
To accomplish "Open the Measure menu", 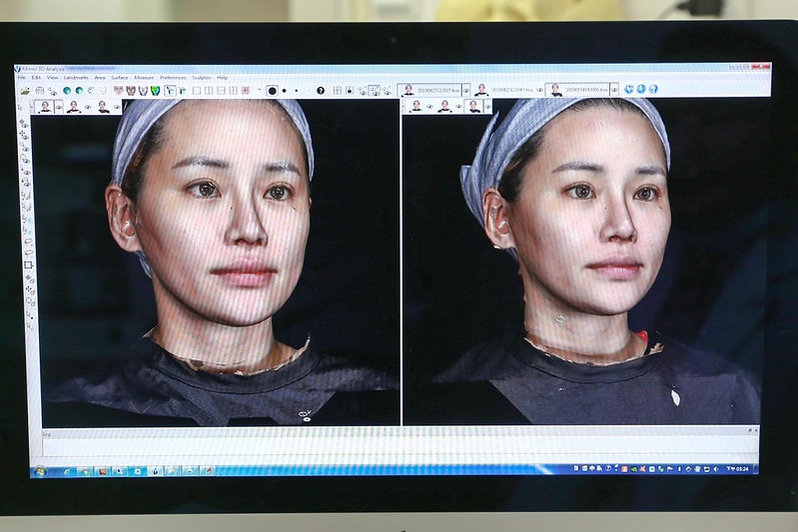I will pyautogui.click(x=144, y=77).
